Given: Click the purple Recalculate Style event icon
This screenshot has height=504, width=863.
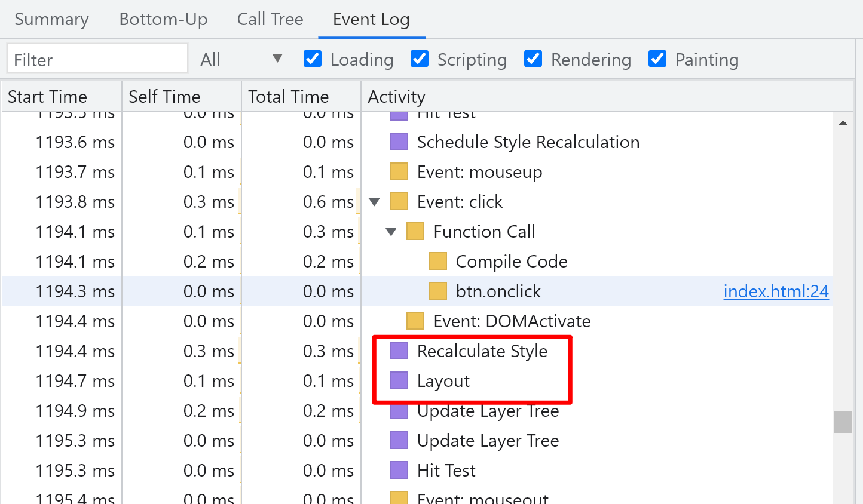Looking at the screenshot, I should (x=399, y=351).
